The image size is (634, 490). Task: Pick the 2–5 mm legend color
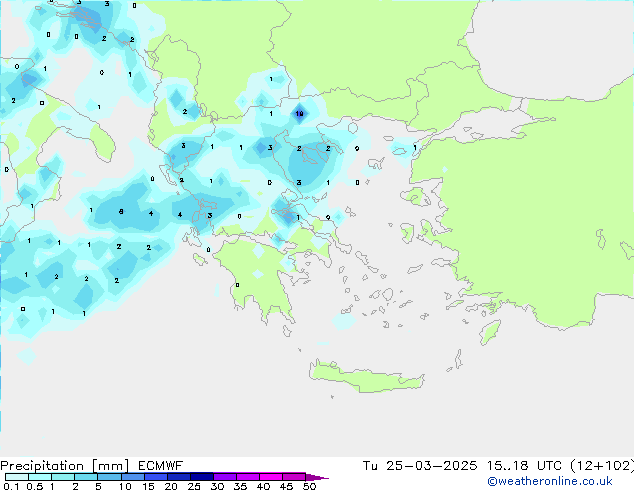(x=86, y=477)
